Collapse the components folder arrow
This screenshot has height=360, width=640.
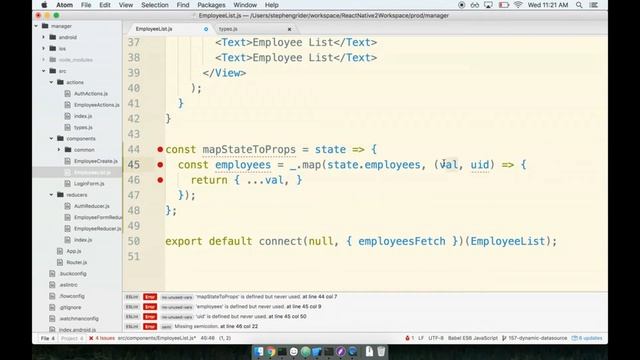coord(51,139)
